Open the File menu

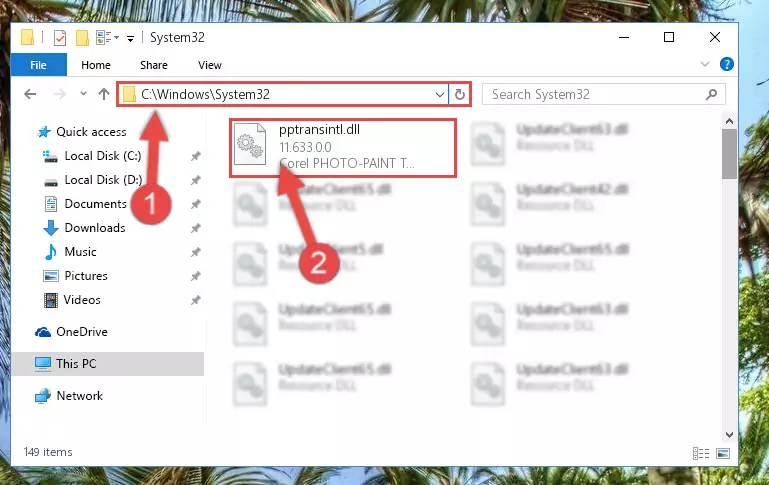click(38, 65)
